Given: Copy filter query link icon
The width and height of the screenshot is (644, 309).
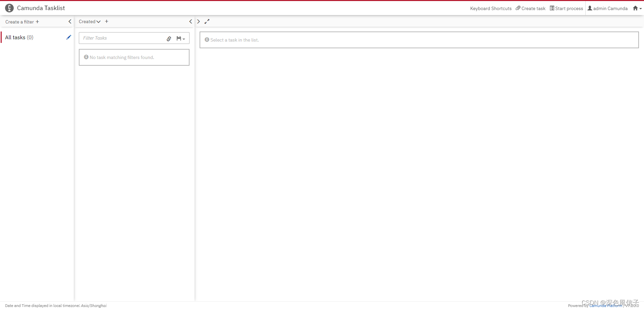Looking at the screenshot, I should 169,39.
